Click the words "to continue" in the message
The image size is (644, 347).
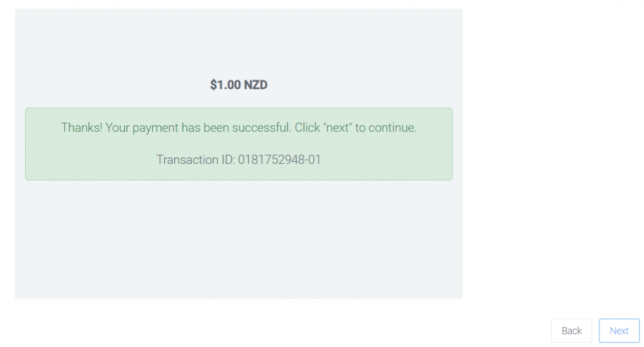tap(386, 127)
